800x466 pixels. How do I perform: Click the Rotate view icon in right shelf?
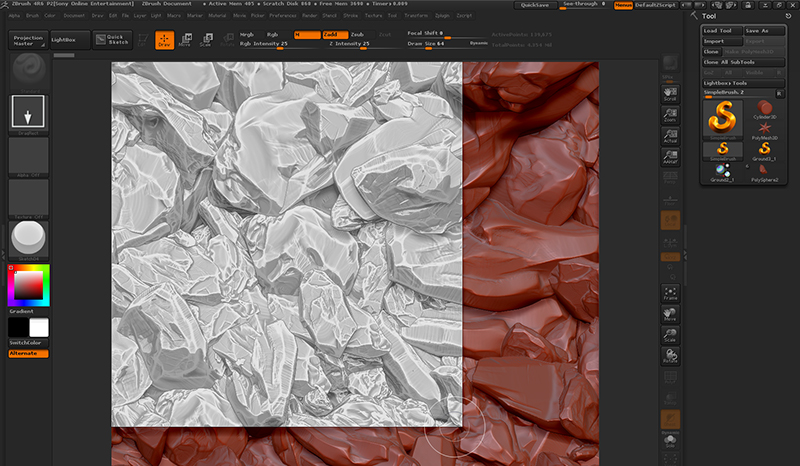(x=670, y=356)
